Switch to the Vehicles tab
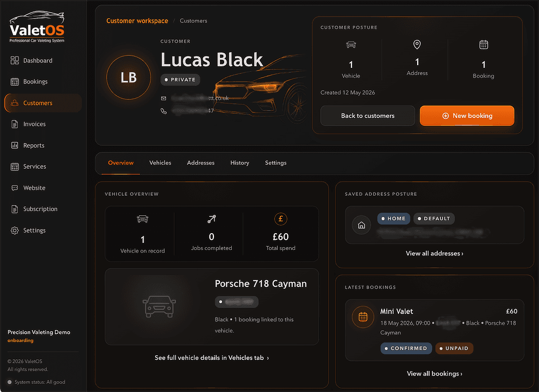Screen dimensions: 539x392 pos(160,163)
